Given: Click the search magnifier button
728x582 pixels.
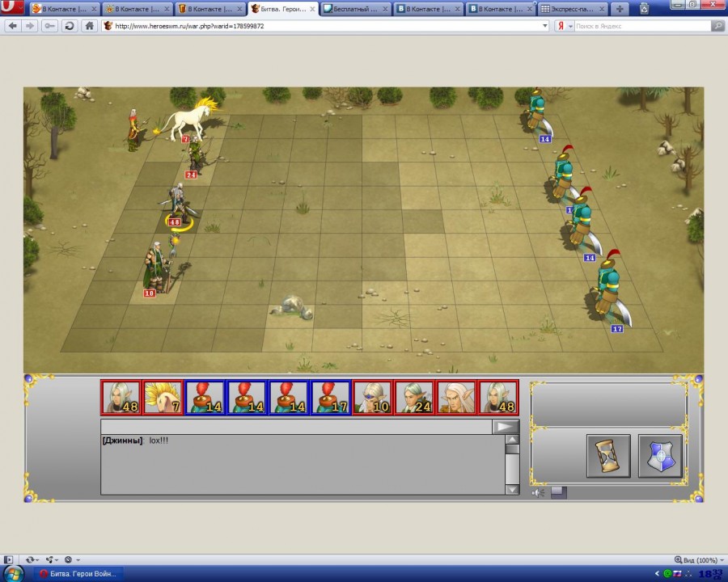Looking at the screenshot, I should [717, 26].
